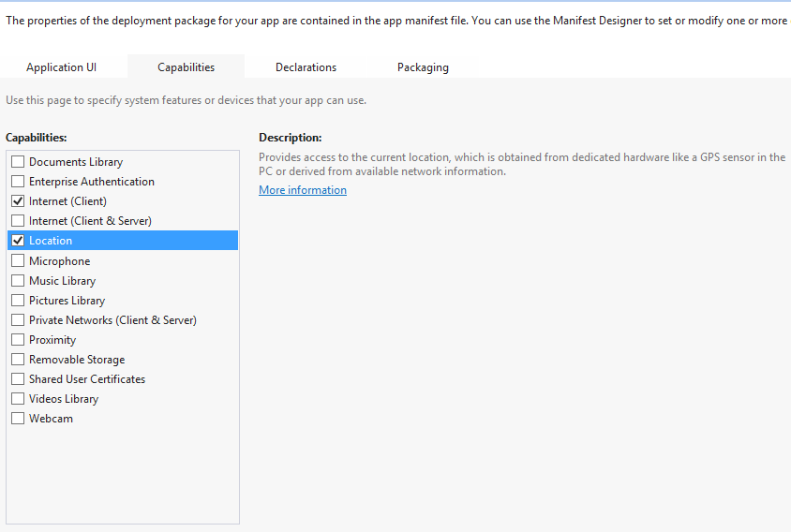Switch to the Application UI tab
This screenshot has height=532, width=791.
coord(62,67)
